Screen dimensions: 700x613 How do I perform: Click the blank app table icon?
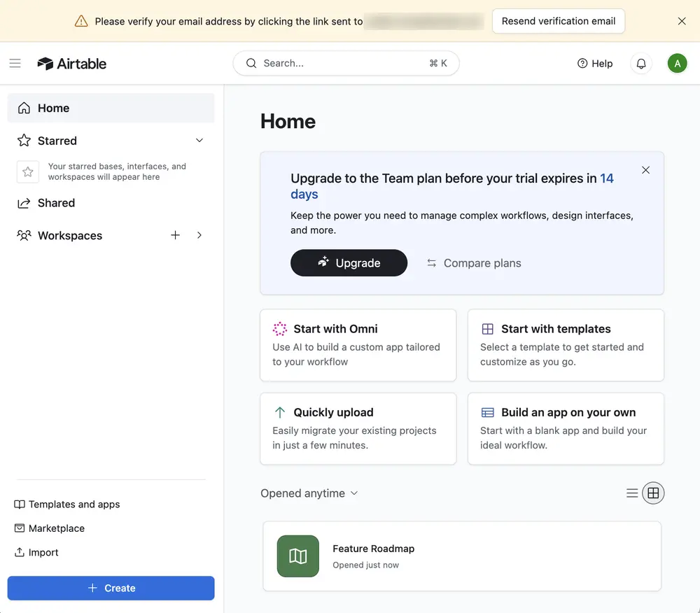[x=487, y=412]
